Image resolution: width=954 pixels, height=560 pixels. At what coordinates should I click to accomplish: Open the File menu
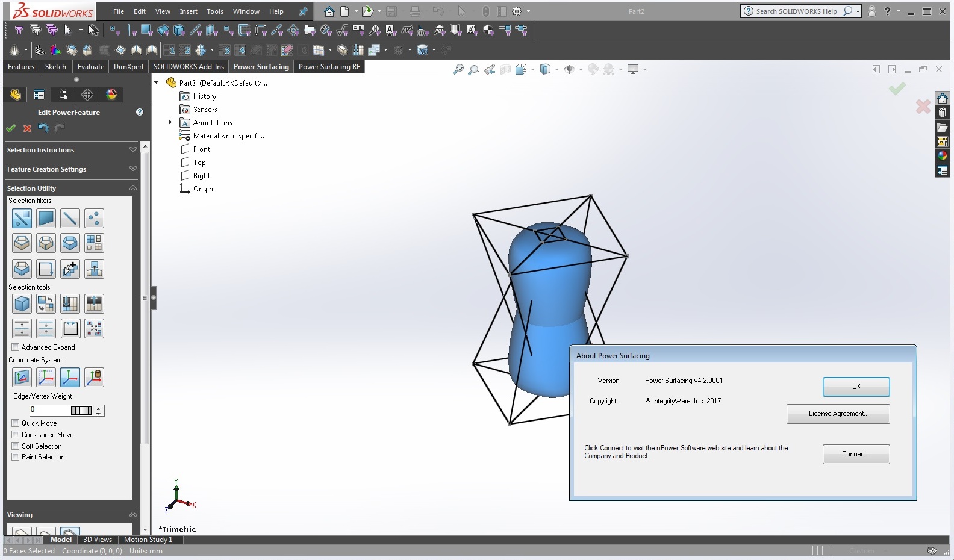[x=119, y=11]
